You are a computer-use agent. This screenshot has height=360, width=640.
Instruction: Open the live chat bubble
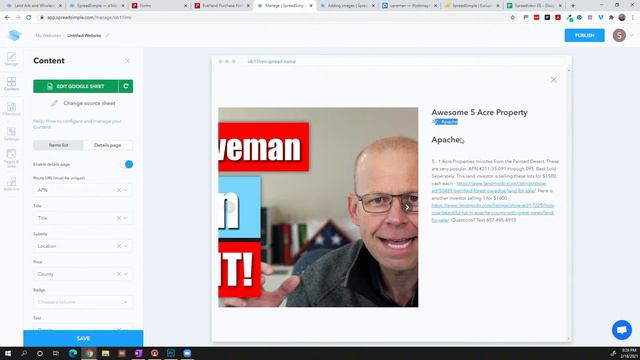click(x=622, y=330)
